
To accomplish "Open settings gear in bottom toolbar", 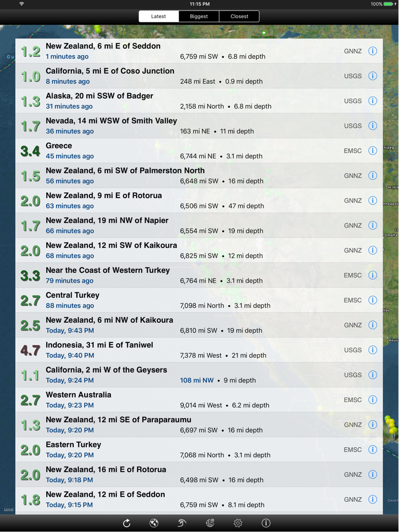I will [238, 523].
